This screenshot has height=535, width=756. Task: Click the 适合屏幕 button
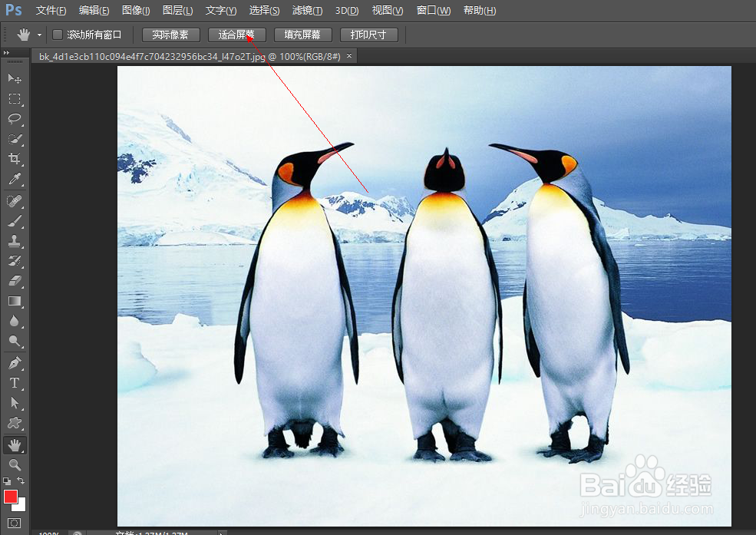pyautogui.click(x=236, y=35)
